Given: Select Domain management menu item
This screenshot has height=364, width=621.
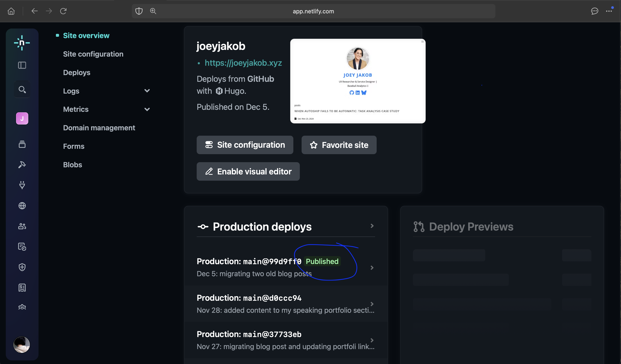Looking at the screenshot, I should [99, 128].
